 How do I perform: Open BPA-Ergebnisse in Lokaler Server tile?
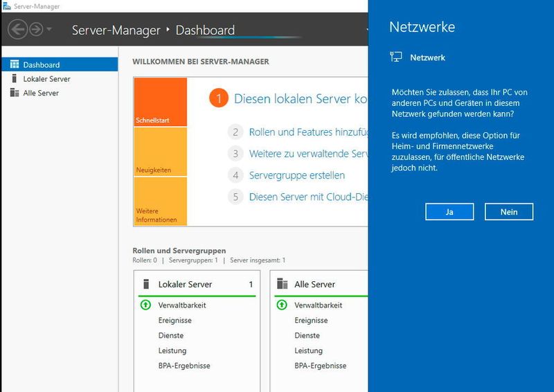tap(184, 366)
